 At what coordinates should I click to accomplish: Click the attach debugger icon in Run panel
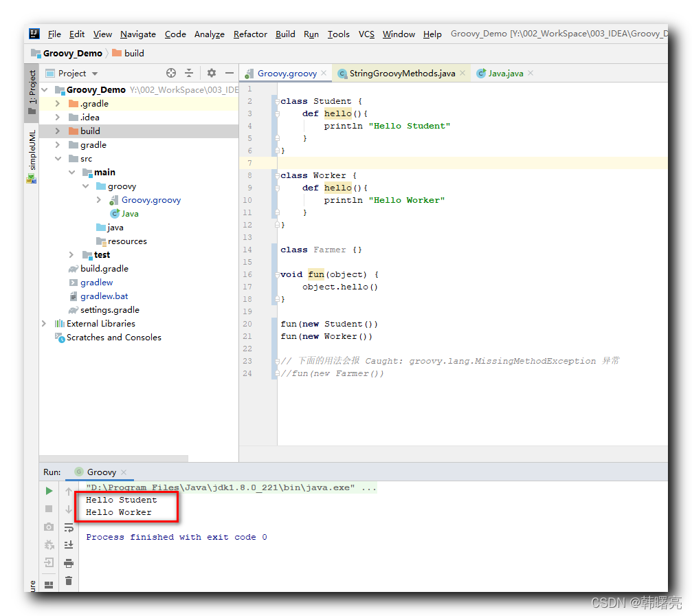(x=49, y=545)
